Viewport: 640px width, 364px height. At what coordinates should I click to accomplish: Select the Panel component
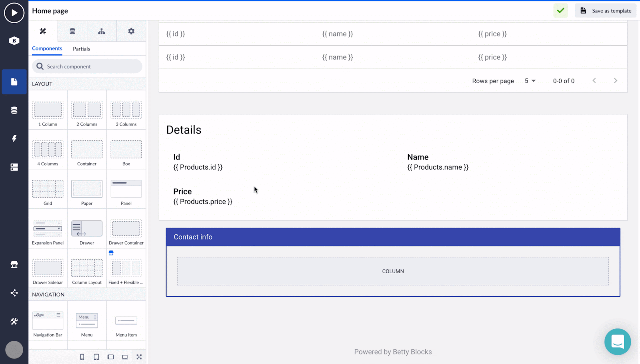pyautogui.click(x=126, y=189)
